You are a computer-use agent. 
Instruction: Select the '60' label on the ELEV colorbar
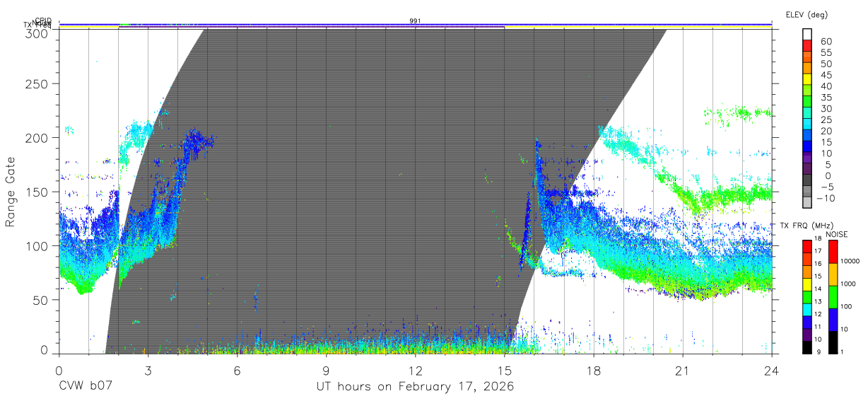826,42
